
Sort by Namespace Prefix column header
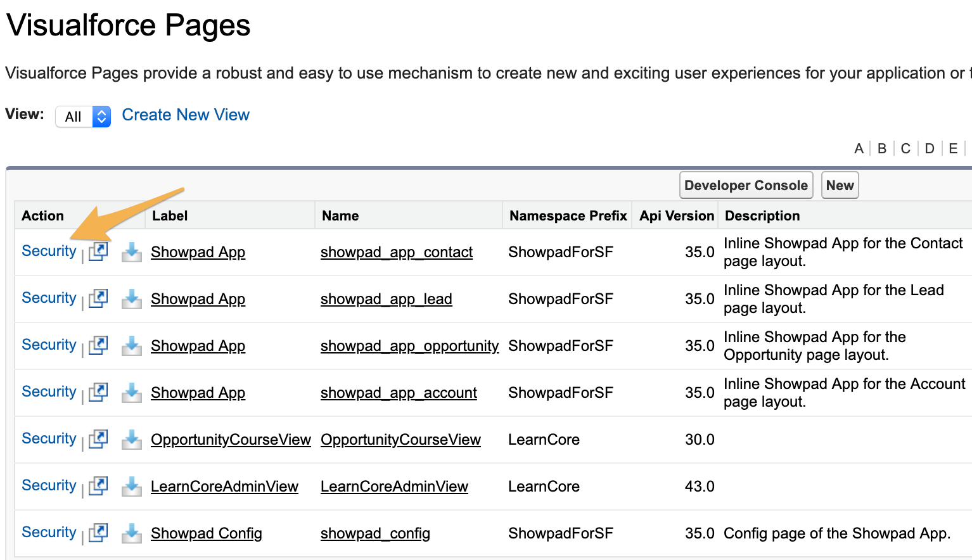click(x=568, y=215)
